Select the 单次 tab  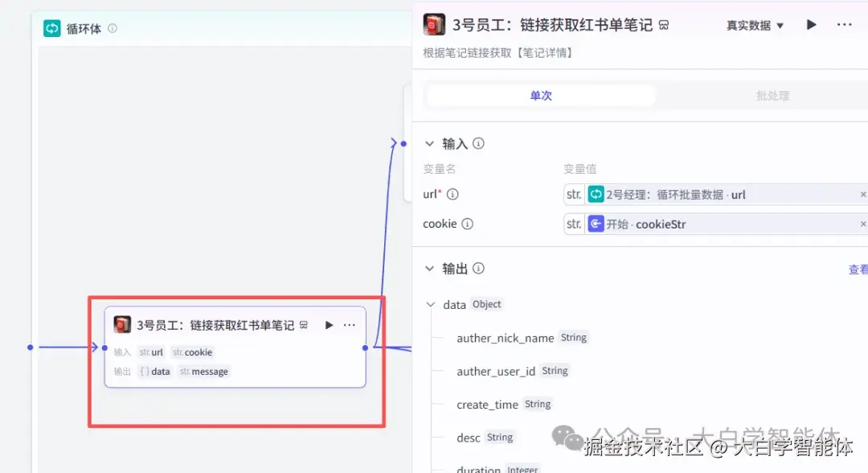tap(540, 95)
